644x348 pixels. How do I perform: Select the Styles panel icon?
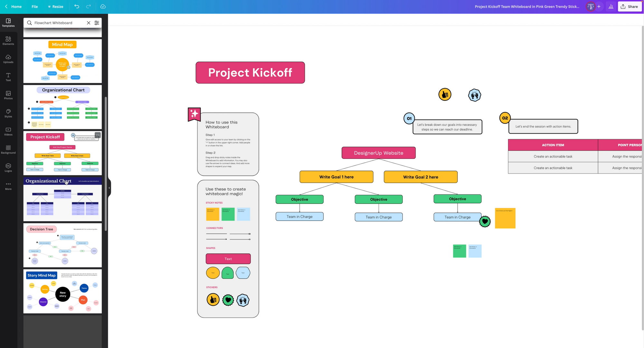point(8,114)
